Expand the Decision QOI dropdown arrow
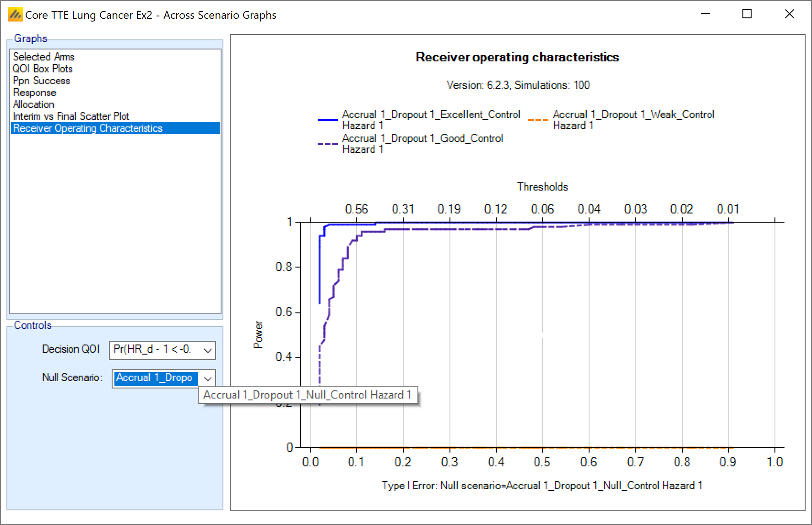The width and height of the screenshot is (812, 525). [x=208, y=350]
